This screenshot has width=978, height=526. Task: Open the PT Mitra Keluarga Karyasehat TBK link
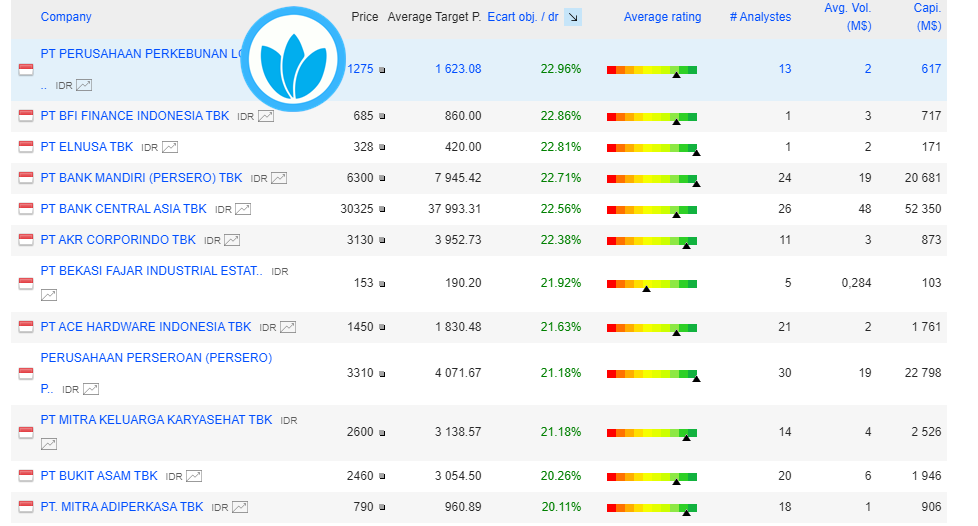click(x=156, y=420)
